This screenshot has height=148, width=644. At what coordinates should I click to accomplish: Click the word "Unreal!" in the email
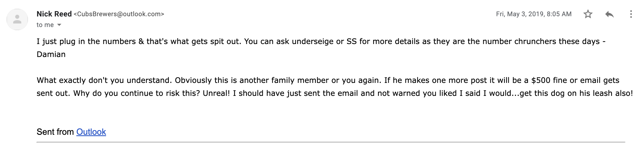point(216,93)
